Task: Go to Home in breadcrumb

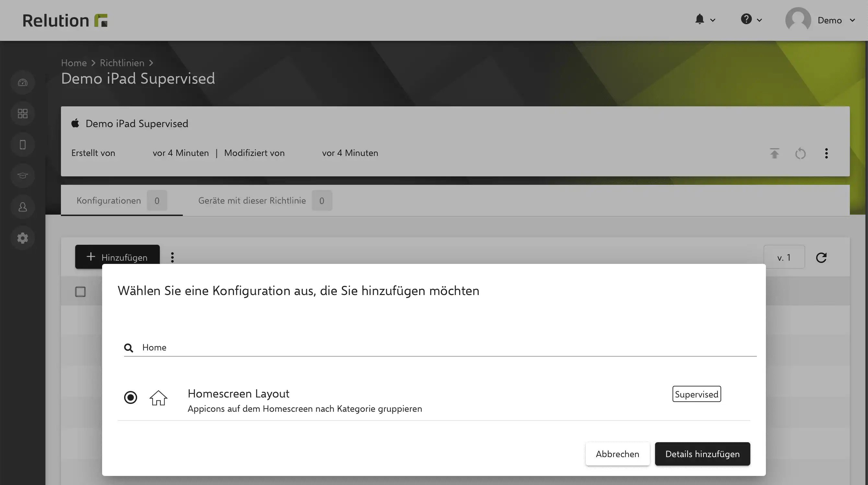Action: pos(74,63)
